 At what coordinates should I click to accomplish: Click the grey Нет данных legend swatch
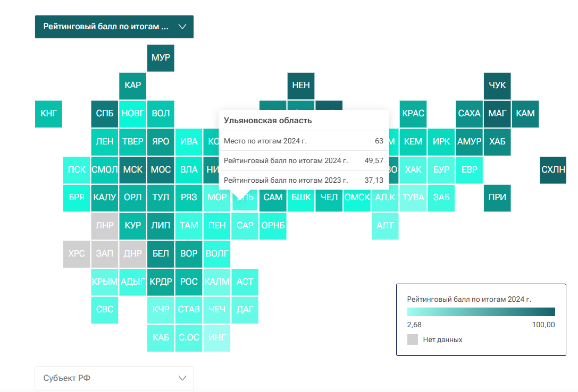[x=413, y=339]
